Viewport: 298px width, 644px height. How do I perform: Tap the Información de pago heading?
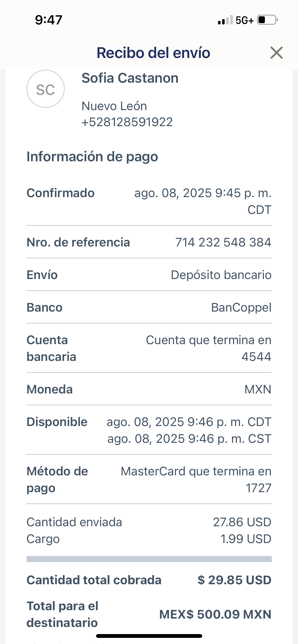(x=92, y=157)
